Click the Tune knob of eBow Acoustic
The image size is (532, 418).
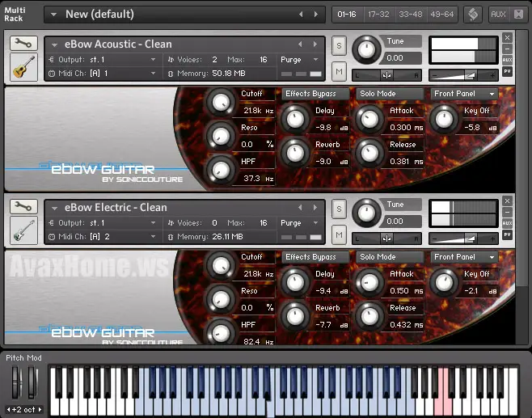366,49
